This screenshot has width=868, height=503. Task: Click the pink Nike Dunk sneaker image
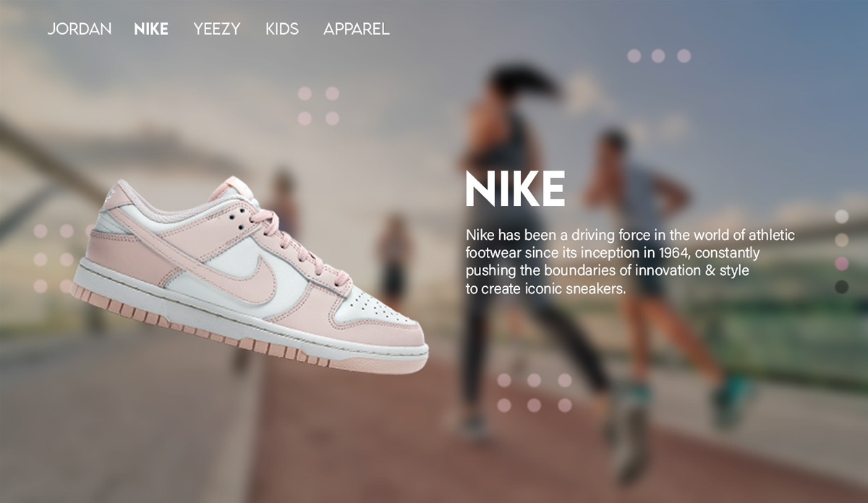(x=250, y=275)
